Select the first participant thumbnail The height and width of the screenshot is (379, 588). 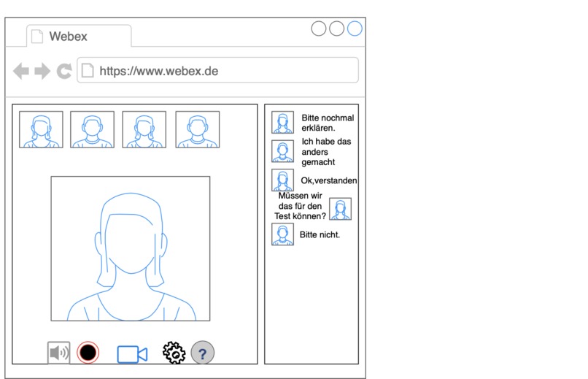[x=42, y=129]
